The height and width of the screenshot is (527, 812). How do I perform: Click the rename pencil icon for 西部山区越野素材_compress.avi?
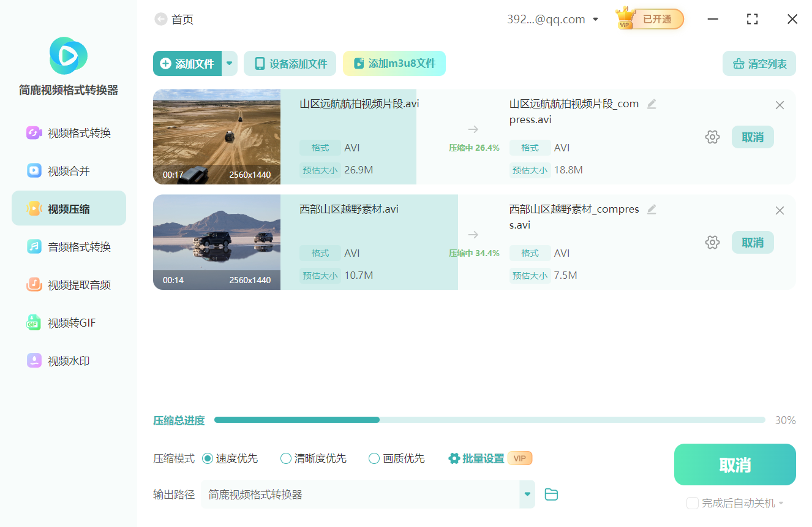pyautogui.click(x=652, y=209)
